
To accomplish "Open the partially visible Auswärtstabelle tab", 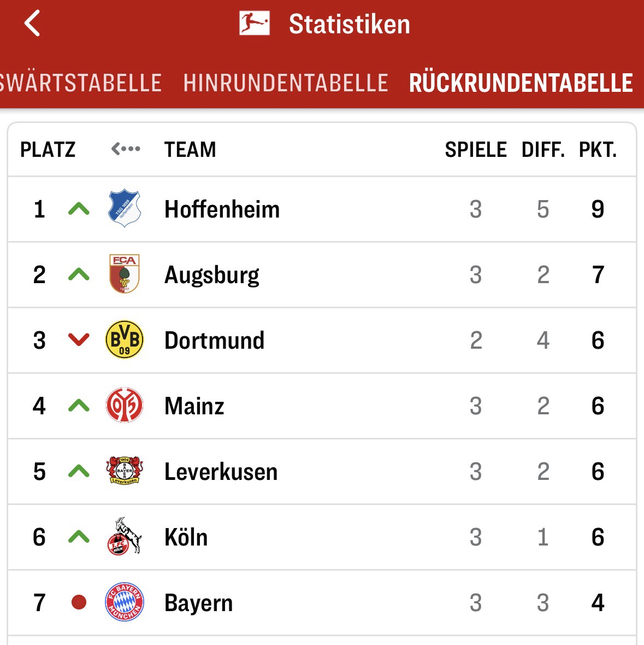I will pos(81,83).
